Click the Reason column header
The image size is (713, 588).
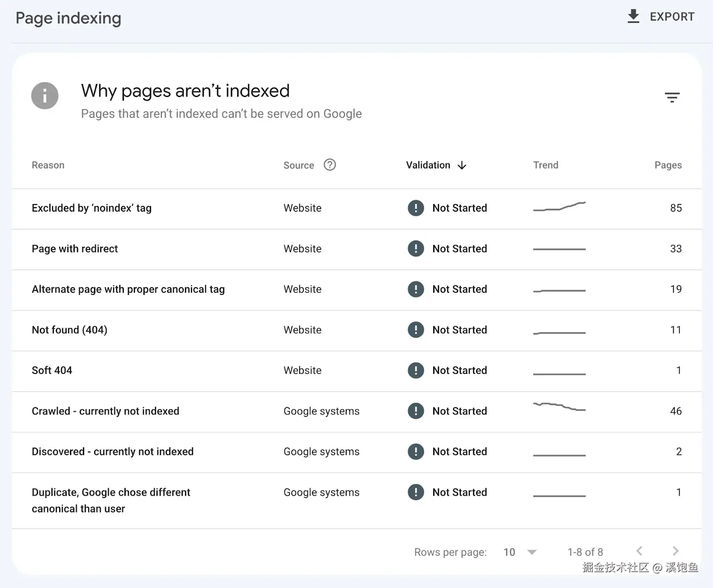(x=48, y=165)
